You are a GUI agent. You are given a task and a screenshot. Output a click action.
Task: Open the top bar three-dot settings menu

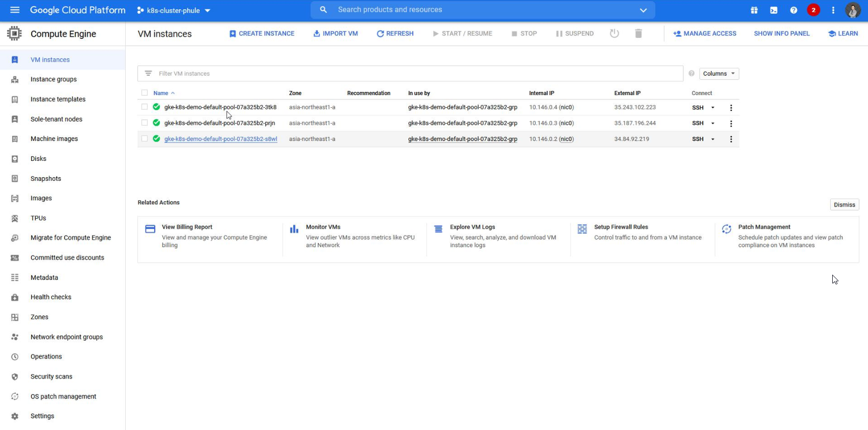[833, 10]
